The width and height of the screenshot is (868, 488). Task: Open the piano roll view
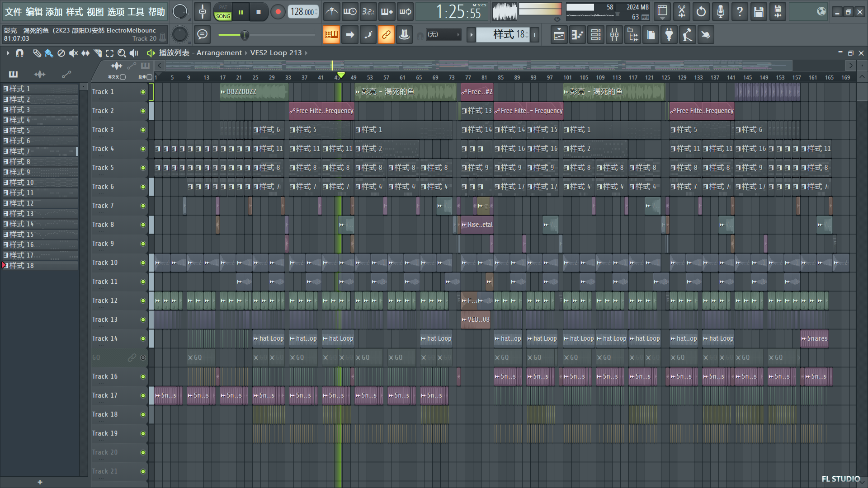click(577, 35)
